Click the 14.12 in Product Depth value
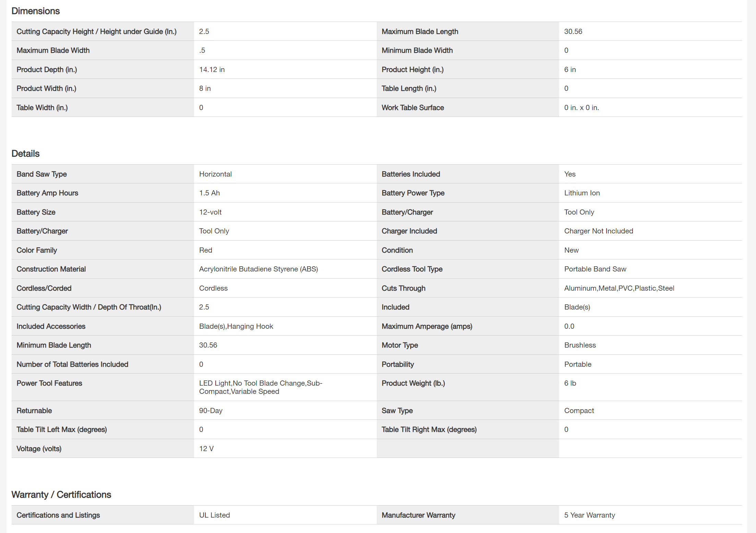The width and height of the screenshot is (756, 533). (212, 70)
